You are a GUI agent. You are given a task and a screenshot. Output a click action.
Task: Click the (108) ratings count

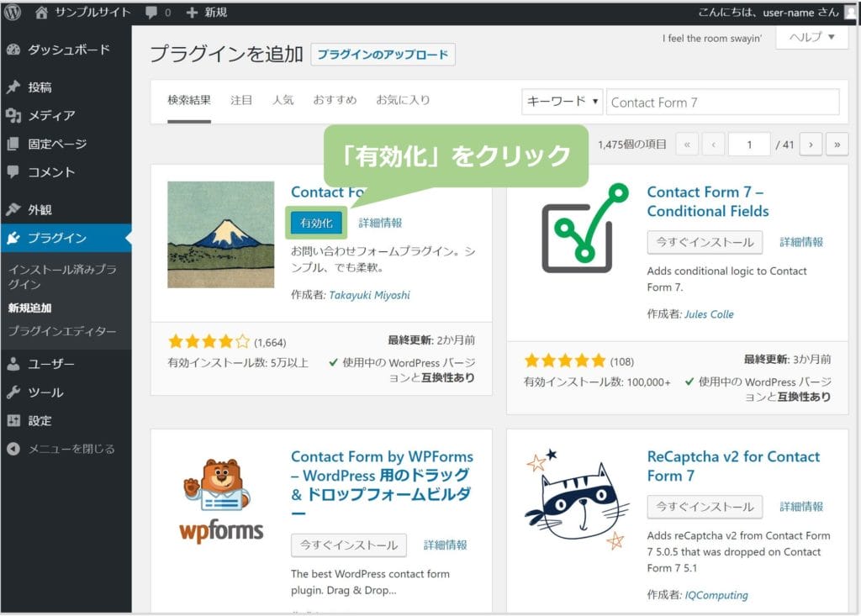pyautogui.click(x=621, y=361)
